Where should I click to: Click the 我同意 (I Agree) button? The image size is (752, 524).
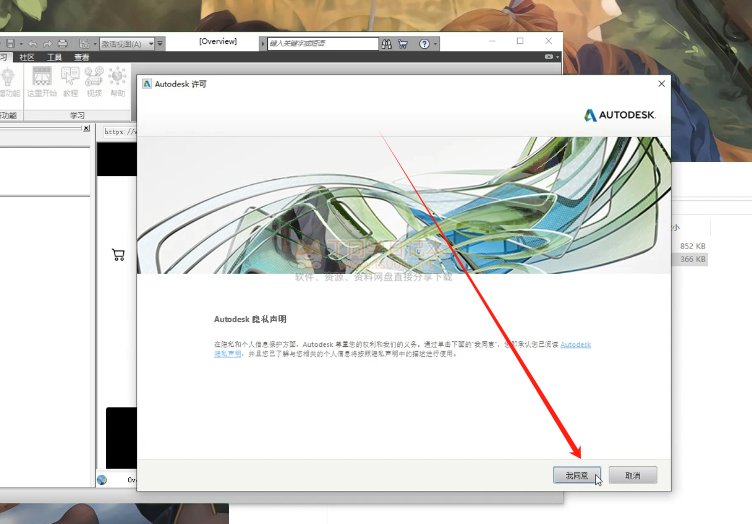[x=576, y=475]
